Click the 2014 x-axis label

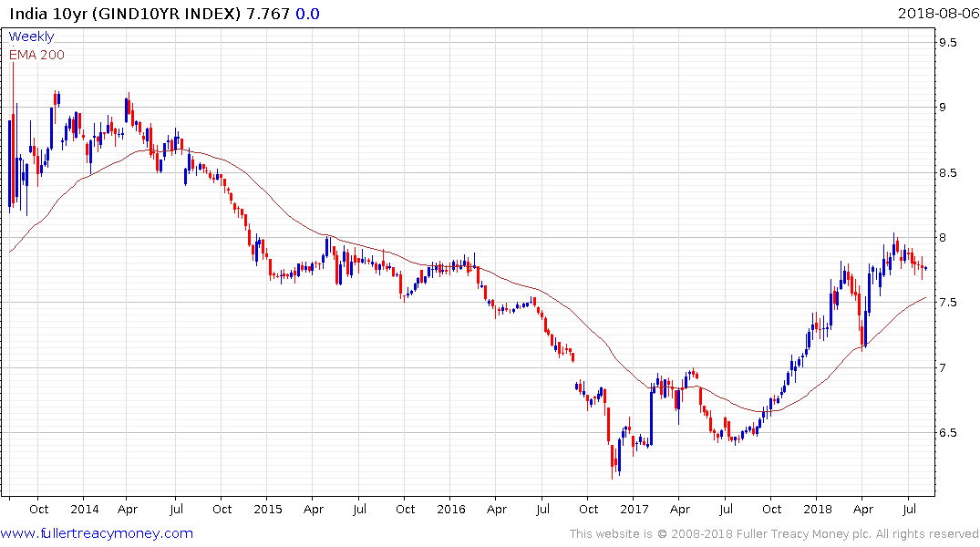pos(85,510)
